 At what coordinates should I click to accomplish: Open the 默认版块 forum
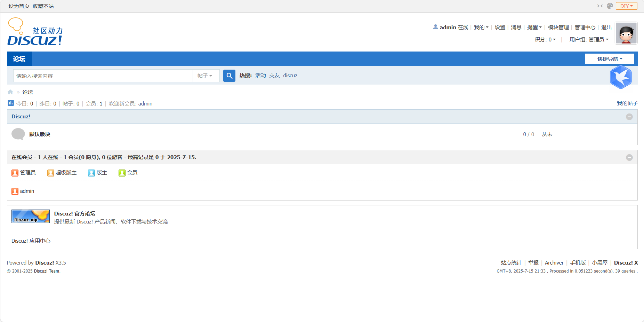point(40,134)
